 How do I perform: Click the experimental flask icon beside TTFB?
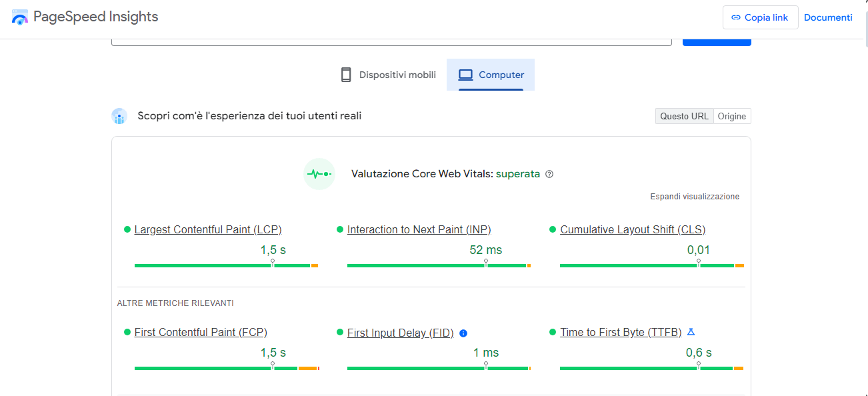click(691, 332)
